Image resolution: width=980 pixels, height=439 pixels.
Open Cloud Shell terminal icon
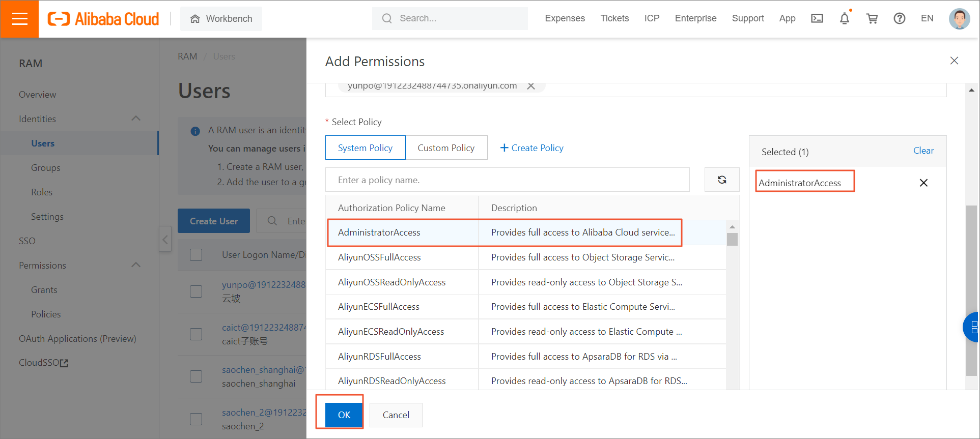[x=817, y=18]
